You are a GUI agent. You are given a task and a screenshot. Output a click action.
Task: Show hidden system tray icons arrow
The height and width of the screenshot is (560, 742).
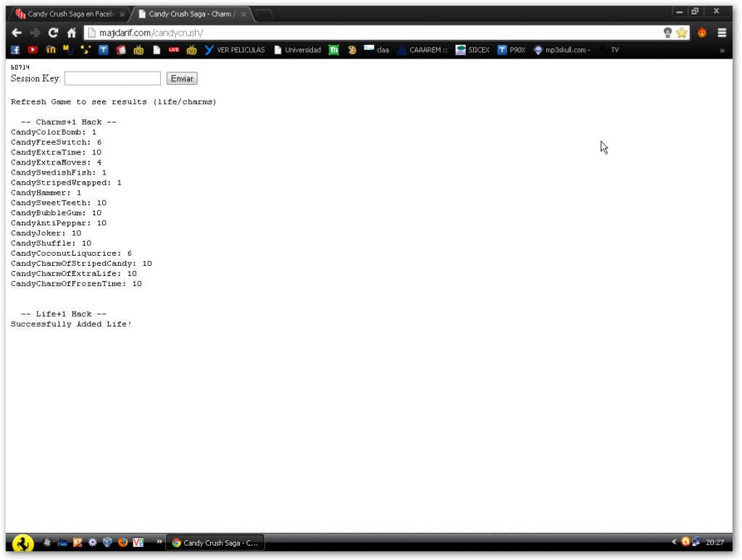pos(674,542)
